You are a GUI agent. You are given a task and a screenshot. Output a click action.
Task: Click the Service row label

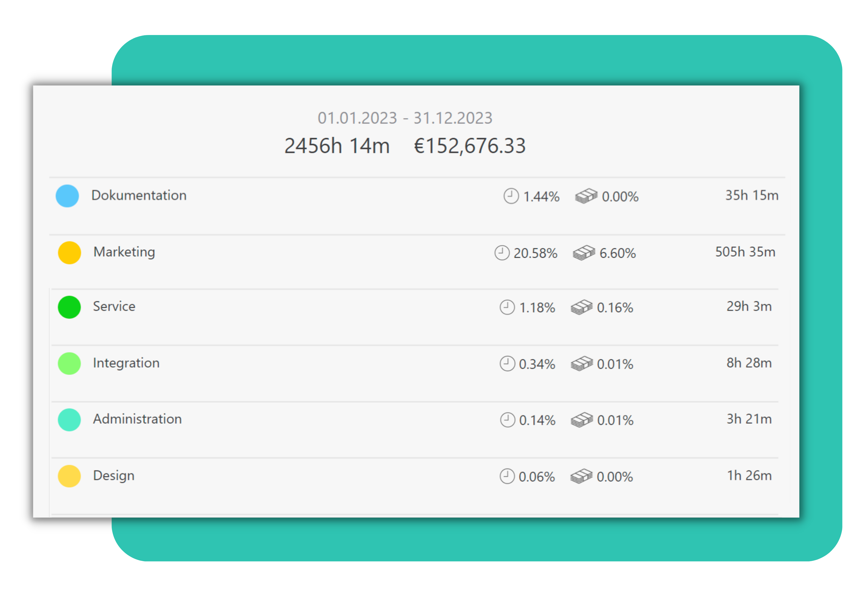pos(114,306)
